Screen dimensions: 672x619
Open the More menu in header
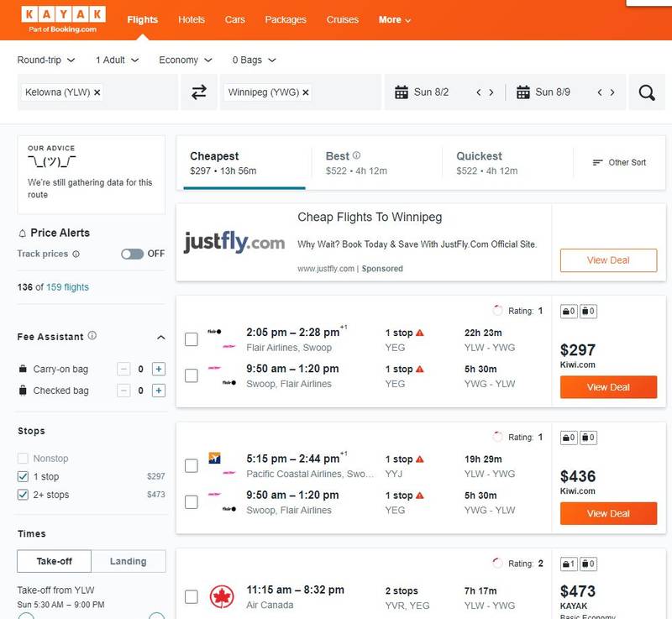coord(394,19)
